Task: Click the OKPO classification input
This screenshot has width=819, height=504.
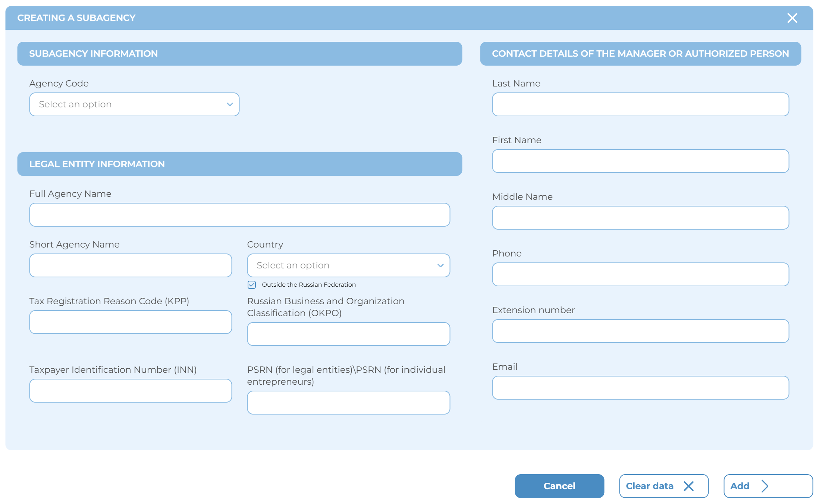Action: pos(348,334)
